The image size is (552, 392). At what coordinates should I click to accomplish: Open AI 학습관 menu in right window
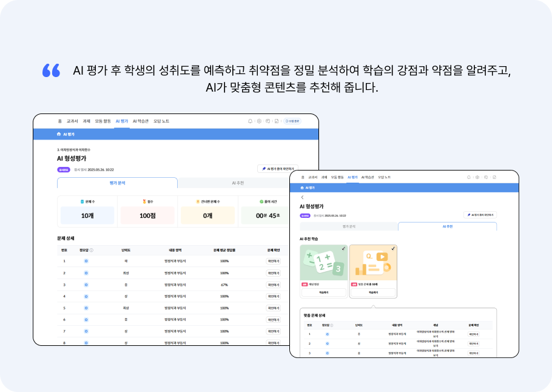(x=368, y=178)
